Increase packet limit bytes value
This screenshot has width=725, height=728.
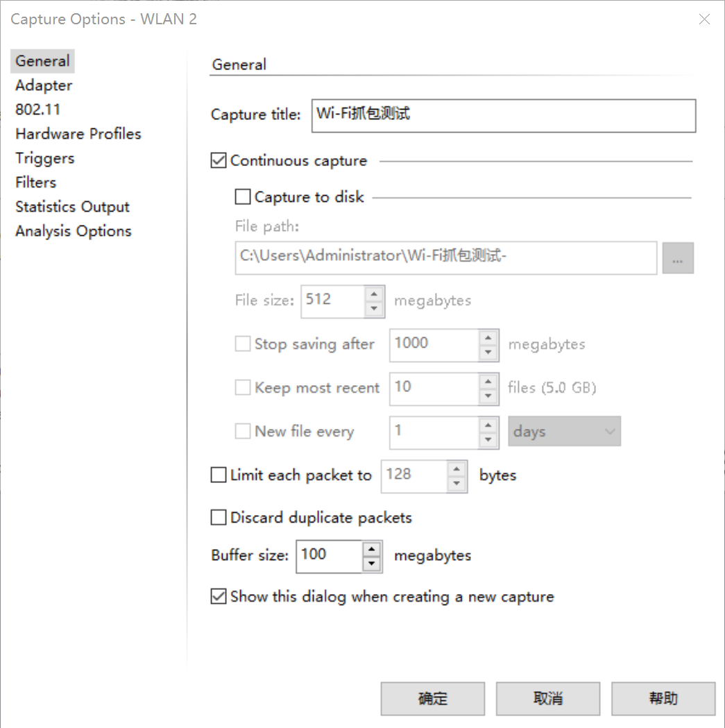click(457, 469)
